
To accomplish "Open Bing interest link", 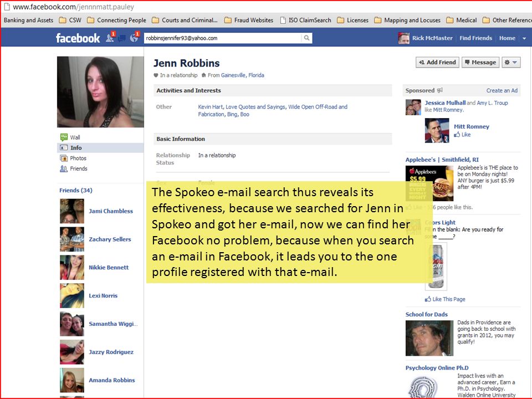I will coord(232,114).
